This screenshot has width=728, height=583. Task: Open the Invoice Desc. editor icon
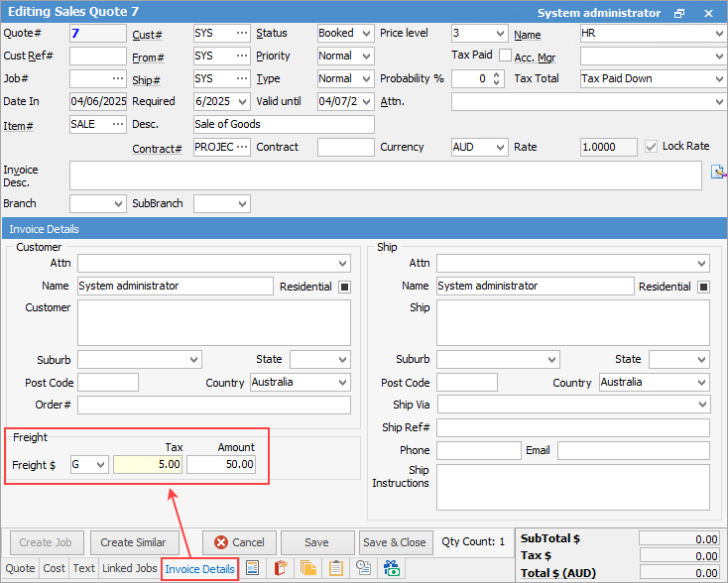[718, 172]
